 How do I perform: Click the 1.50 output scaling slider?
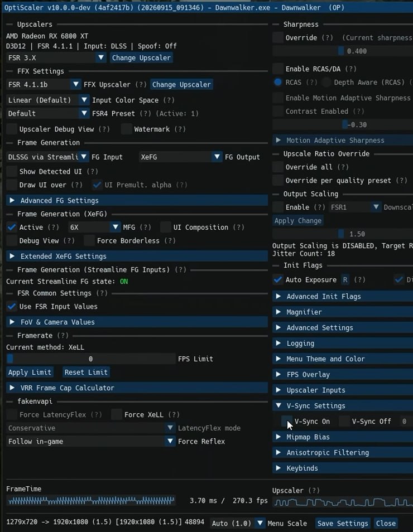343,234
